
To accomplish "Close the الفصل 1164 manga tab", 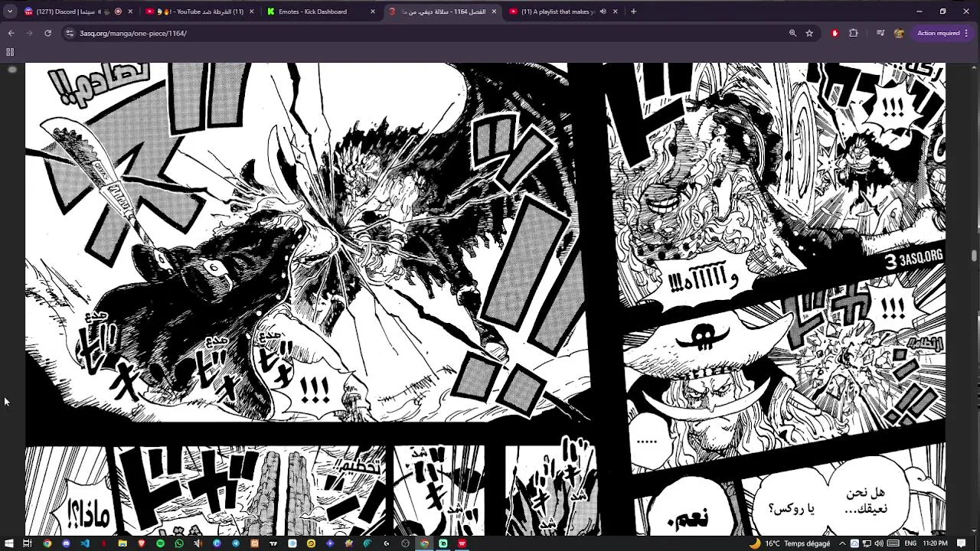I will (494, 11).
